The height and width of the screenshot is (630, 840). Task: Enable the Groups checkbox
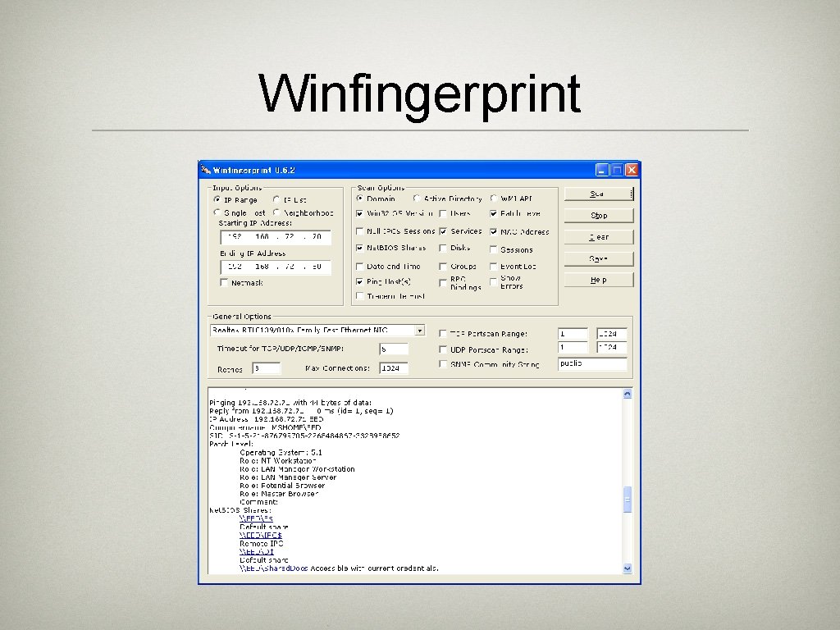pyautogui.click(x=443, y=267)
